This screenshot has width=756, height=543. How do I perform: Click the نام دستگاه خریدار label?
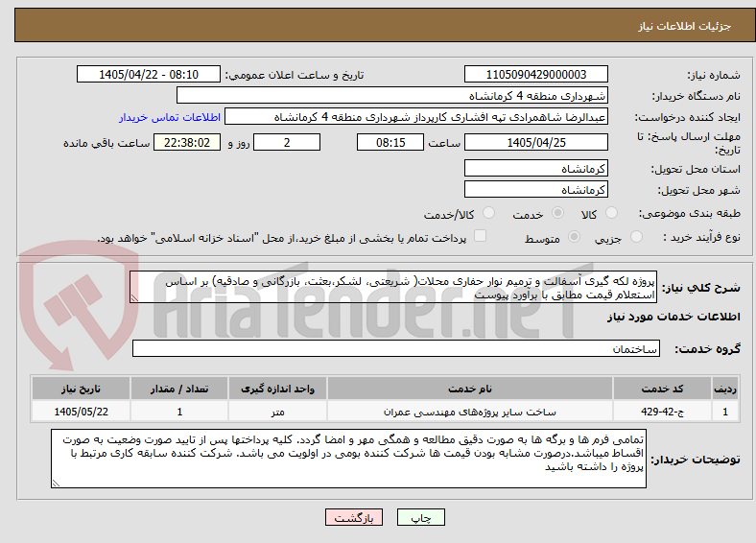pos(697,96)
